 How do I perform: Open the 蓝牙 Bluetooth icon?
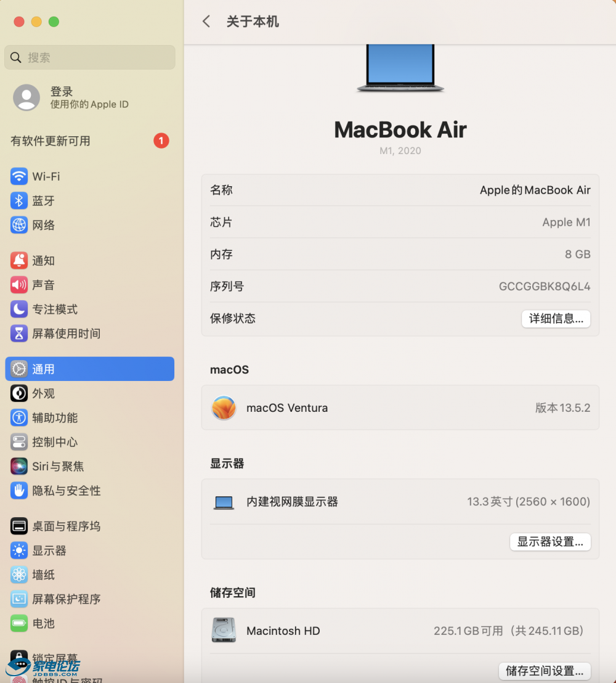[x=18, y=201]
